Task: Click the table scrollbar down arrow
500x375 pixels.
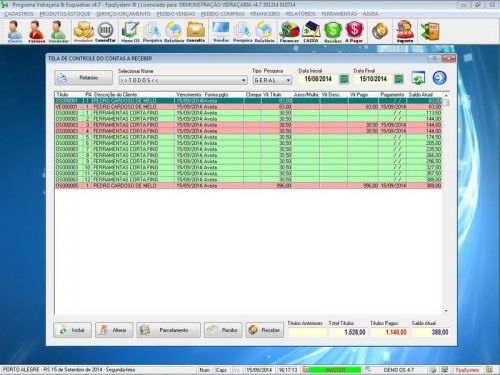Action: [x=446, y=311]
